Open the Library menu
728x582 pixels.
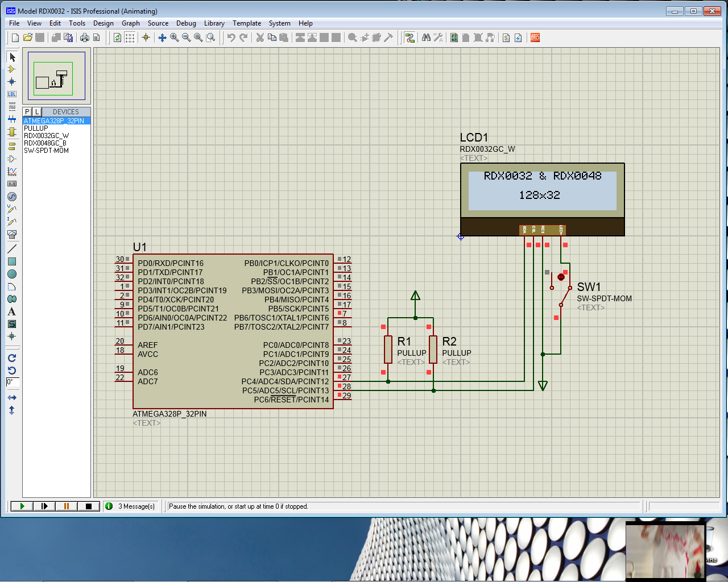coord(214,23)
